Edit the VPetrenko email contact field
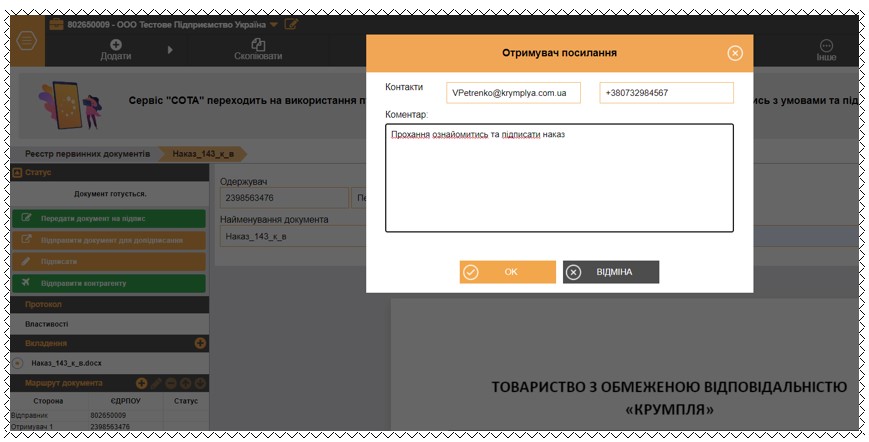 click(x=513, y=93)
